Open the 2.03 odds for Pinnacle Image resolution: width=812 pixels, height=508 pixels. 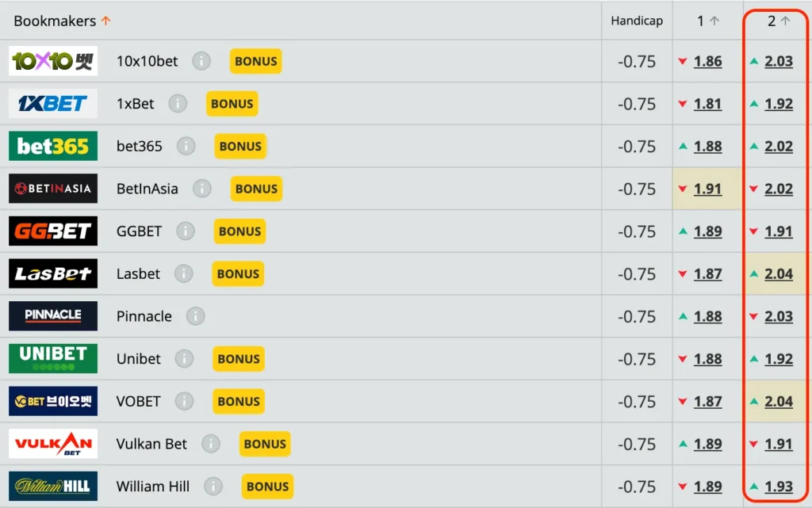click(x=778, y=316)
